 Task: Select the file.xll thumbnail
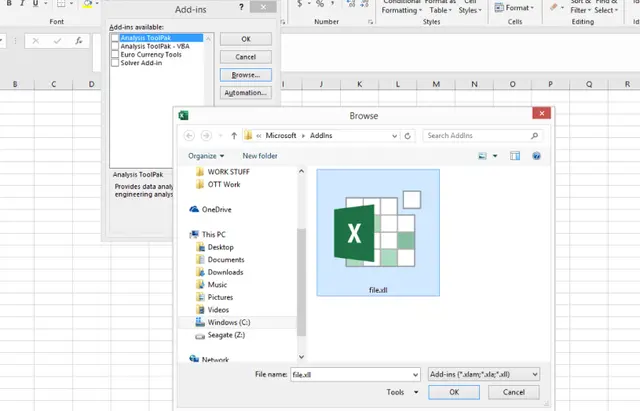[x=378, y=233]
